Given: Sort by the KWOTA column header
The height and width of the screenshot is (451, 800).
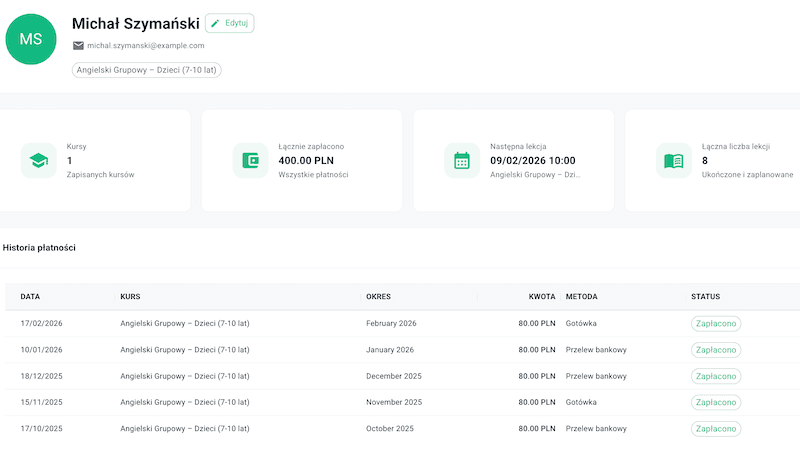Looking at the screenshot, I should coord(542,296).
